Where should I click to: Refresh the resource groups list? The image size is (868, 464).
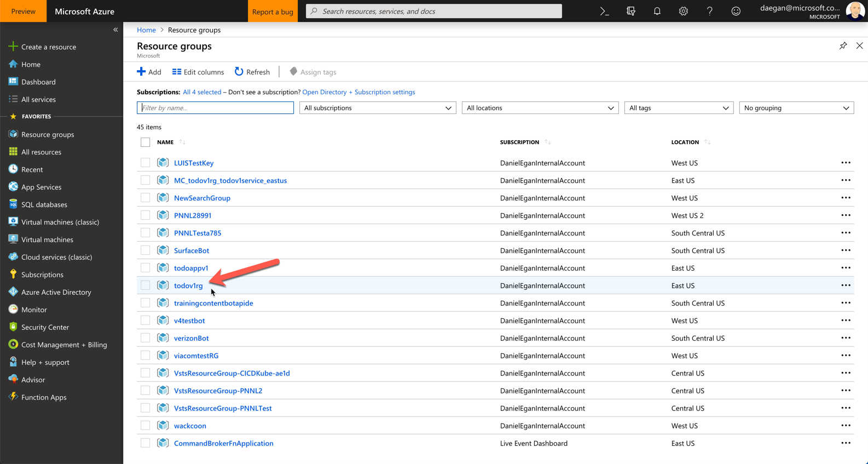pos(252,72)
